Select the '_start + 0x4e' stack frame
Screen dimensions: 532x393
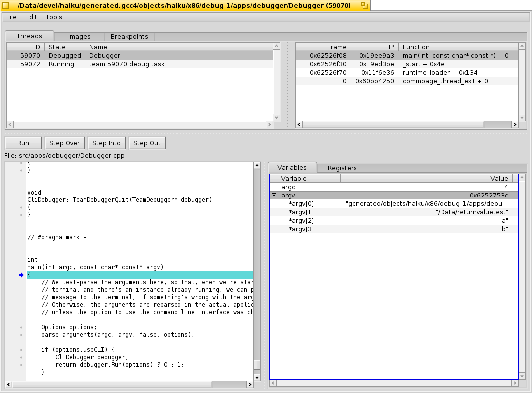click(x=407, y=64)
